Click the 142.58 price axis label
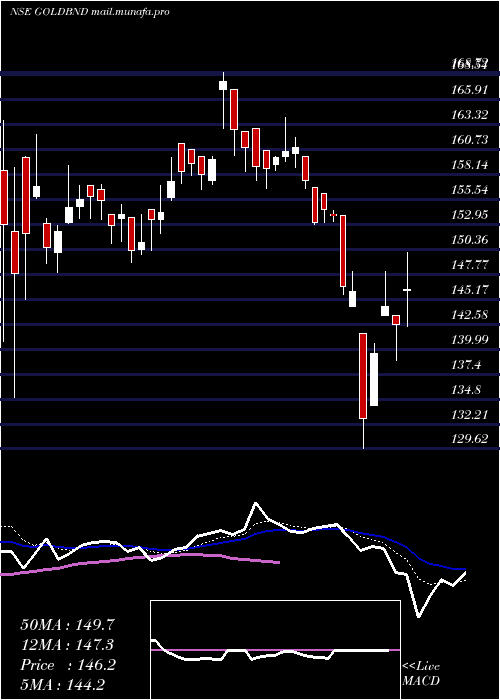The image size is (500, 700). pyautogui.click(x=469, y=315)
